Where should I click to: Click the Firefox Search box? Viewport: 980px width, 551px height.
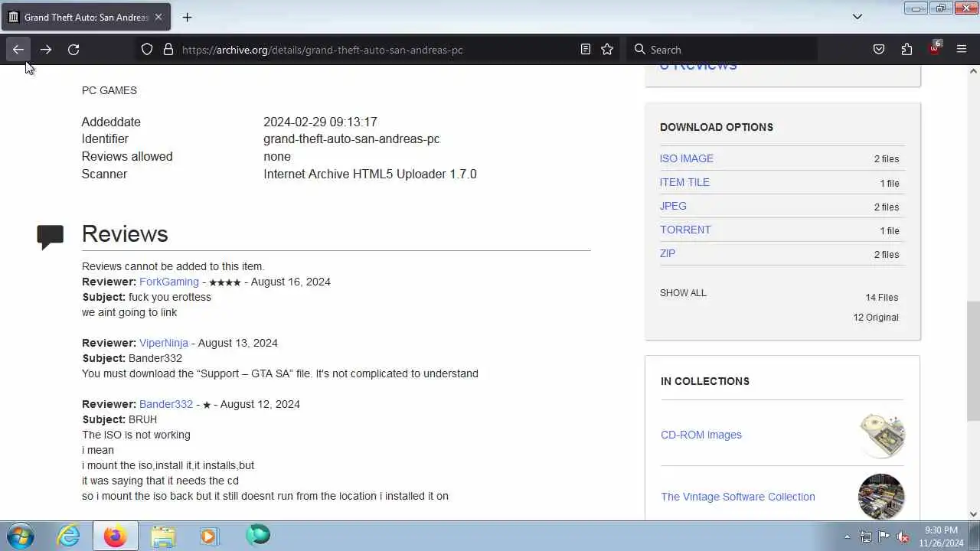pyautogui.click(x=724, y=50)
